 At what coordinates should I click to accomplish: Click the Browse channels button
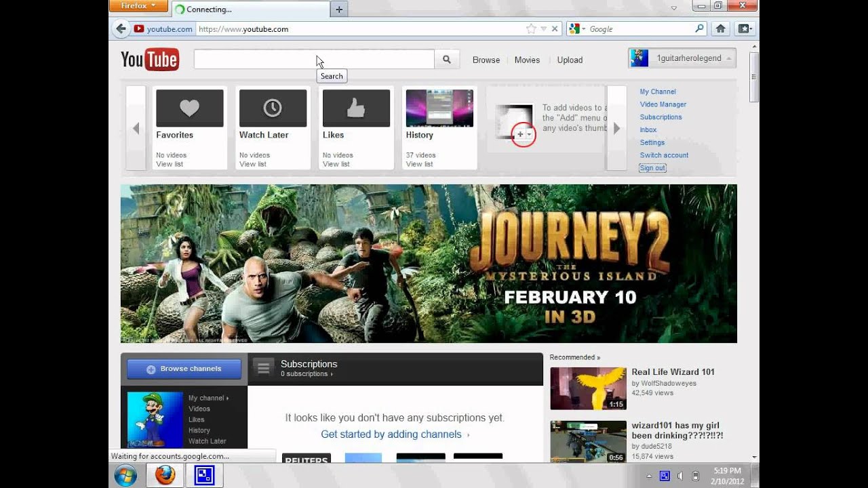(184, 369)
